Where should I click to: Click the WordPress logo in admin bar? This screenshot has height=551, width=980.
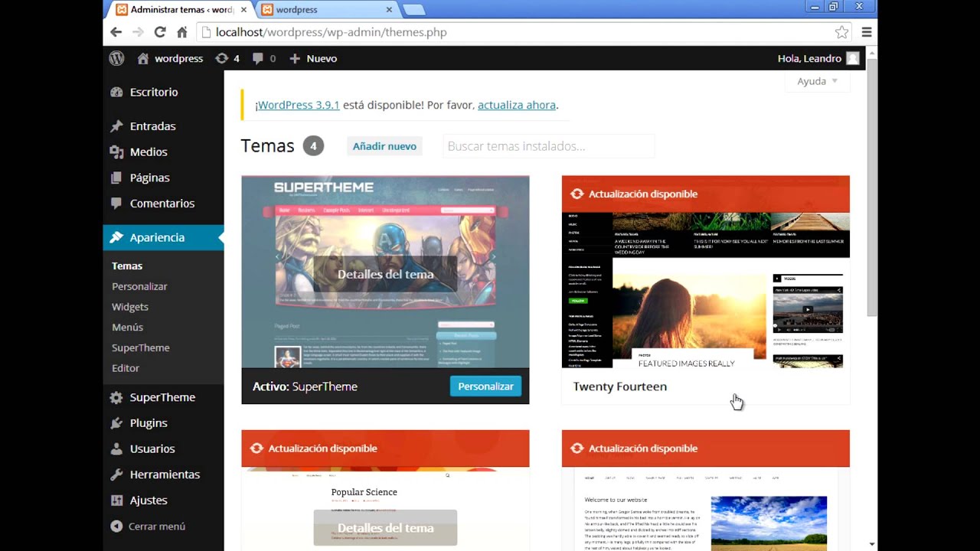click(116, 58)
